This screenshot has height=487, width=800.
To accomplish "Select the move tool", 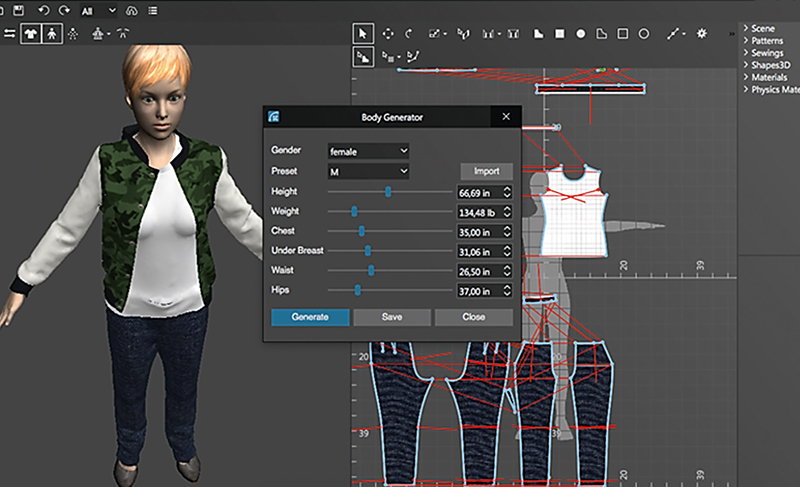I will pyautogui.click(x=388, y=34).
